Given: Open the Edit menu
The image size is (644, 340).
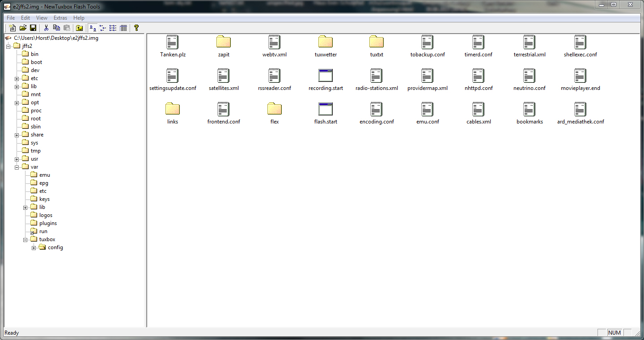Looking at the screenshot, I should pyautogui.click(x=25, y=18).
